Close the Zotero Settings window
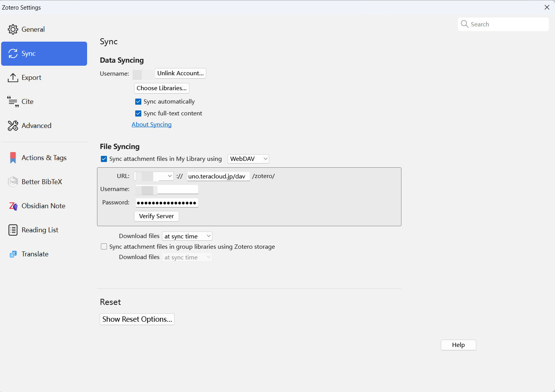 (x=547, y=7)
